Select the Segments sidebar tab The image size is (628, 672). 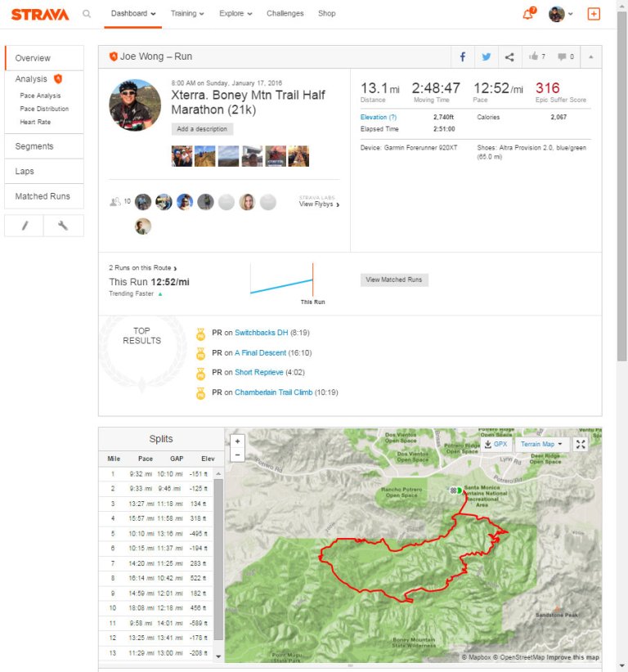pos(34,146)
